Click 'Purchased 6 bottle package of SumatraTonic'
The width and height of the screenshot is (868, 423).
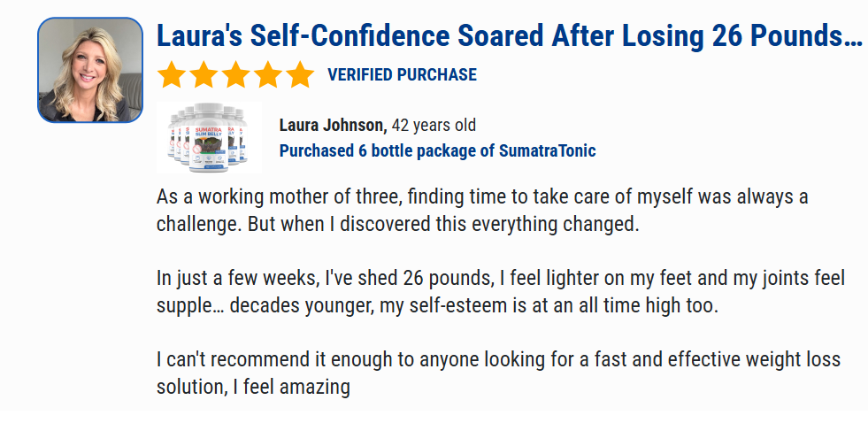click(437, 150)
